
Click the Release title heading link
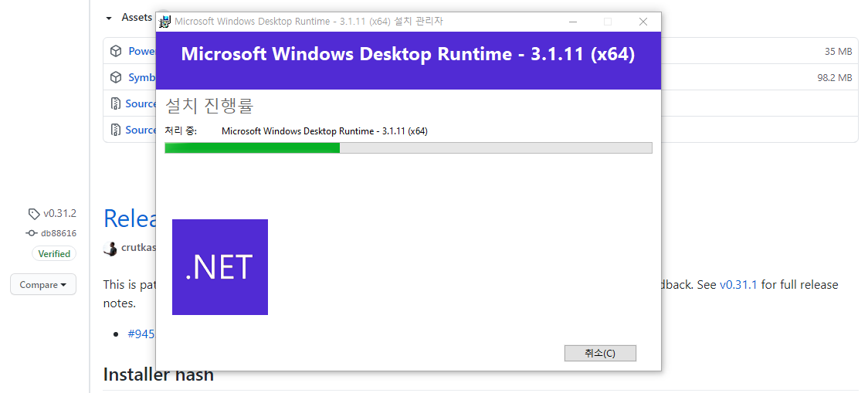pyautogui.click(x=130, y=219)
